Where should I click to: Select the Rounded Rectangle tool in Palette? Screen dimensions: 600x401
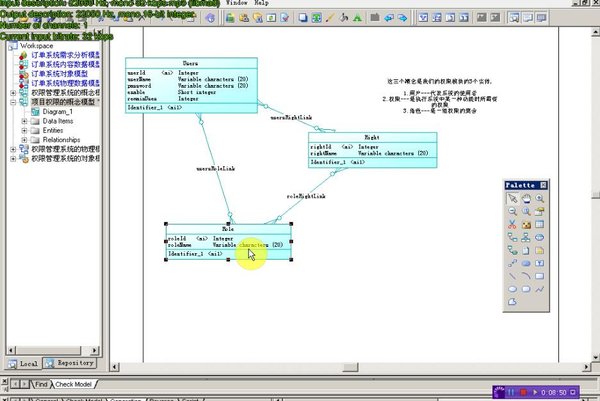526,289
